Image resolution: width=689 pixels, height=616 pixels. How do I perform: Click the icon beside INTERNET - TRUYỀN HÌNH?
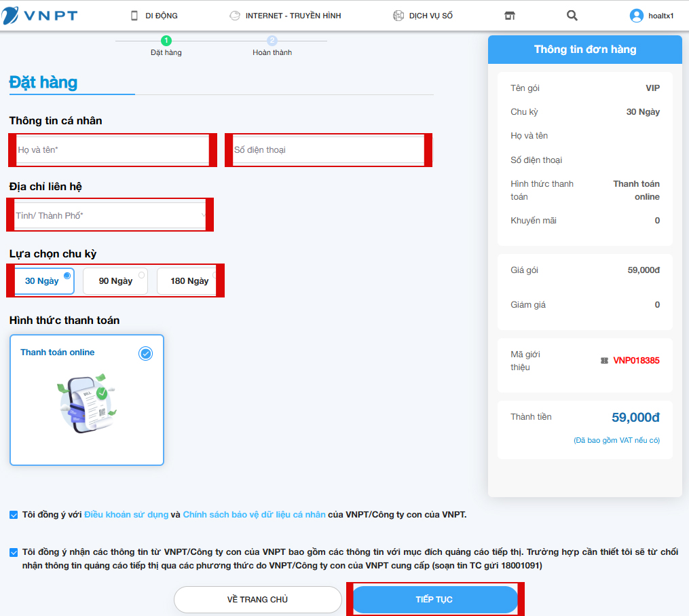(235, 16)
